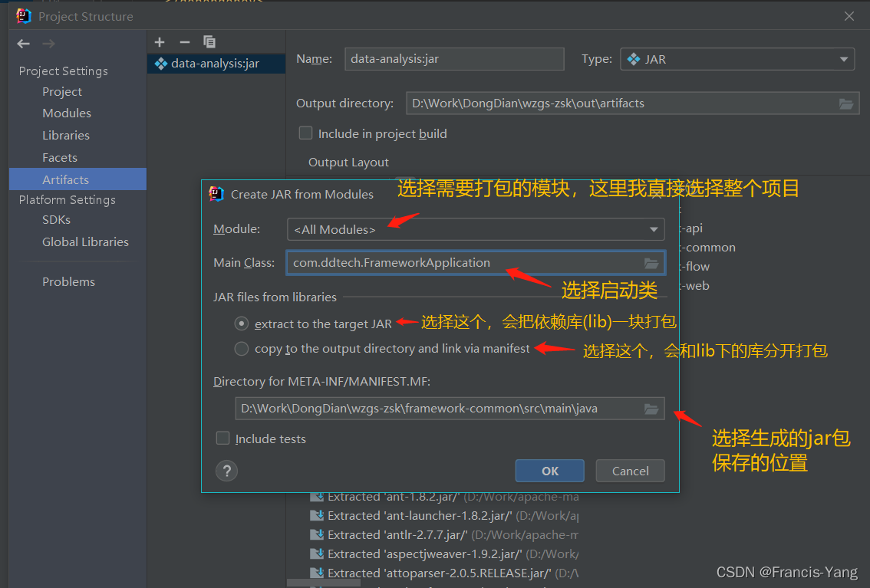This screenshot has width=870, height=588.
Task: Open Libraries settings section
Action: 66,135
